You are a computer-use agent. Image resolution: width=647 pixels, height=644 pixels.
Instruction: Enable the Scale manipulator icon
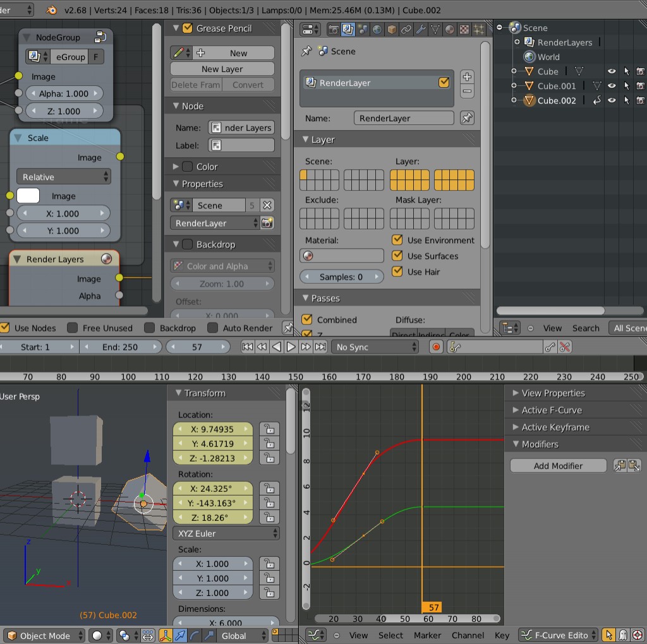(x=208, y=636)
